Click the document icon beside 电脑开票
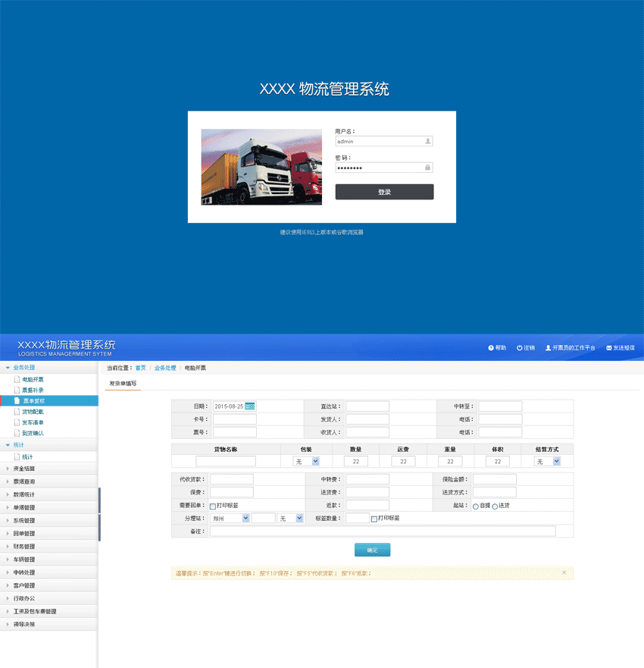 tap(18, 378)
